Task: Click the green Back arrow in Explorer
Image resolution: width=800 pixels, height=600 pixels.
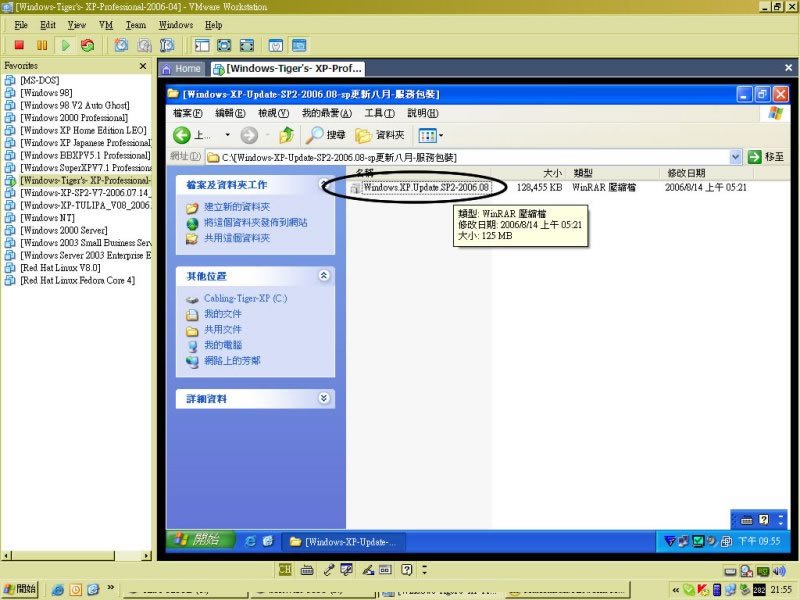Action: click(x=182, y=135)
